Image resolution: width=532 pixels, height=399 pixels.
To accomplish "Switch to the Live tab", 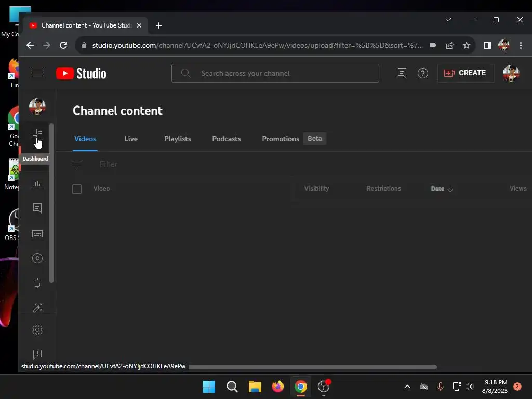I will (x=131, y=139).
